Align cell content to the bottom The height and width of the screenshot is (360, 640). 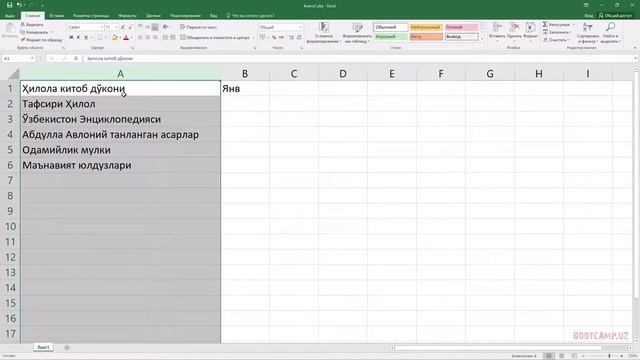[x=155, y=27]
